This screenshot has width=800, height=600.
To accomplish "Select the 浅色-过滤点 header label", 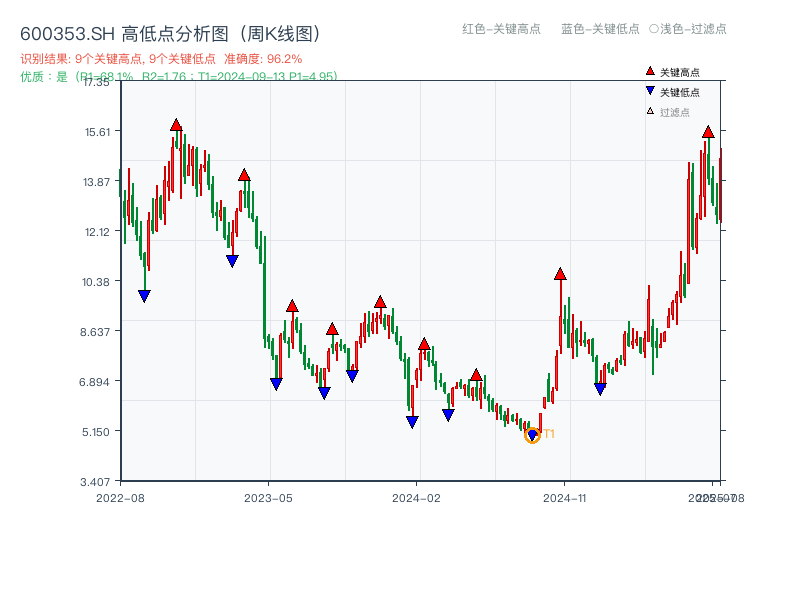I will (695, 30).
